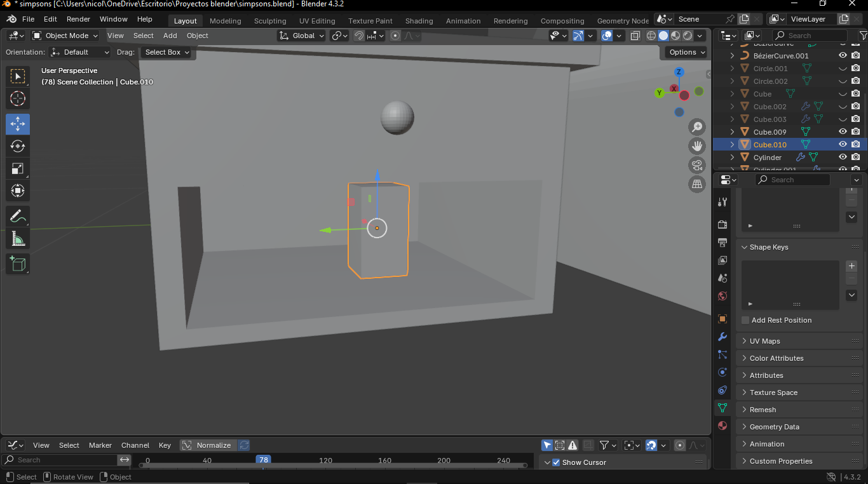Switch to the Modeling workspace tab
The height and width of the screenshot is (484, 868).
coord(226,21)
